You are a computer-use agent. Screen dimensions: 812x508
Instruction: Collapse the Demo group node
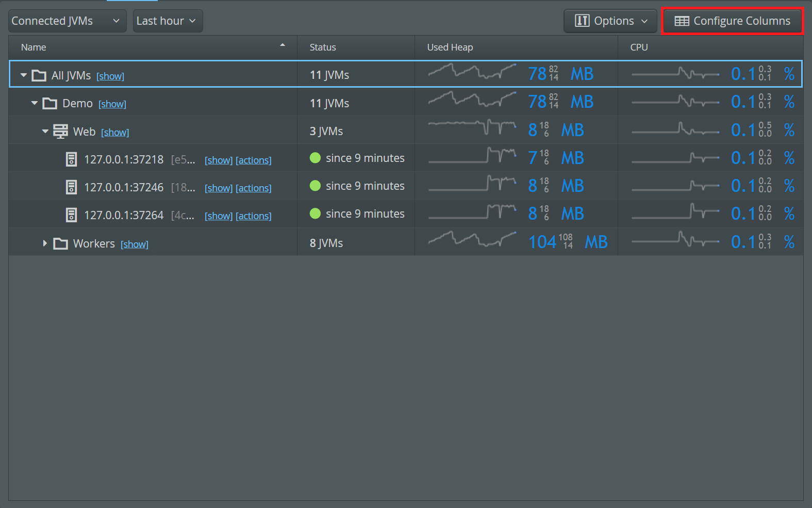(x=35, y=103)
